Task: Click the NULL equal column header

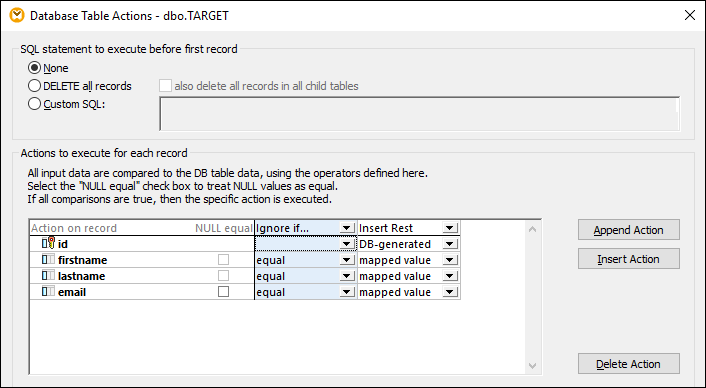Action: [224, 228]
